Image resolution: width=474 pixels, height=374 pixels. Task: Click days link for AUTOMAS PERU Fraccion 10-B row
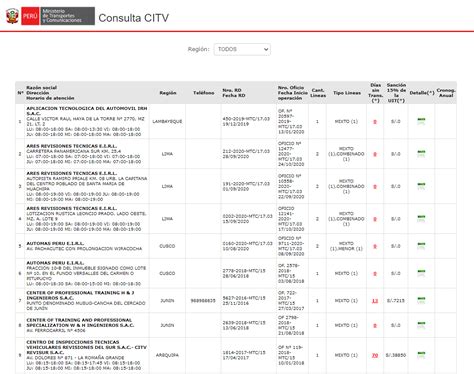[375, 274]
